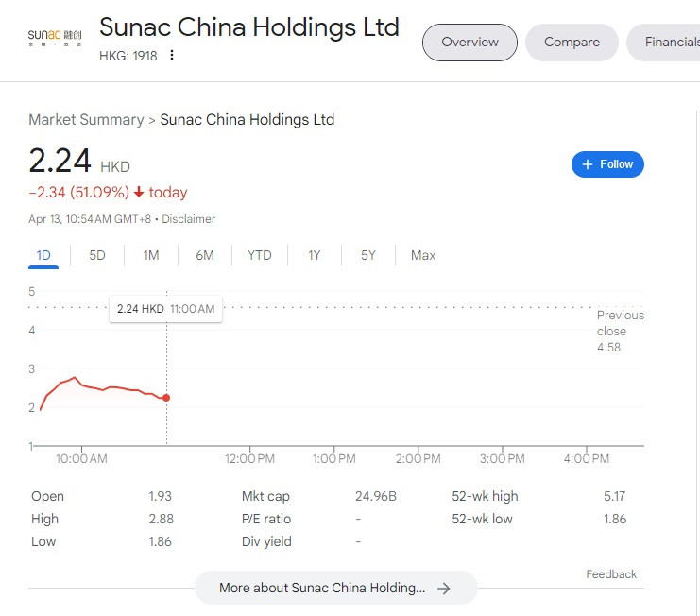The width and height of the screenshot is (700, 616).
Task: Select the 1M chart range
Action: [151, 256]
